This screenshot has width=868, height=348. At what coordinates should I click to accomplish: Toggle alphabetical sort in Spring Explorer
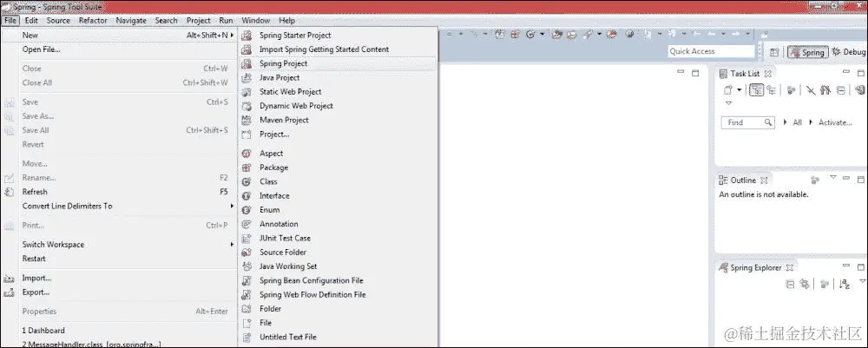click(x=845, y=285)
